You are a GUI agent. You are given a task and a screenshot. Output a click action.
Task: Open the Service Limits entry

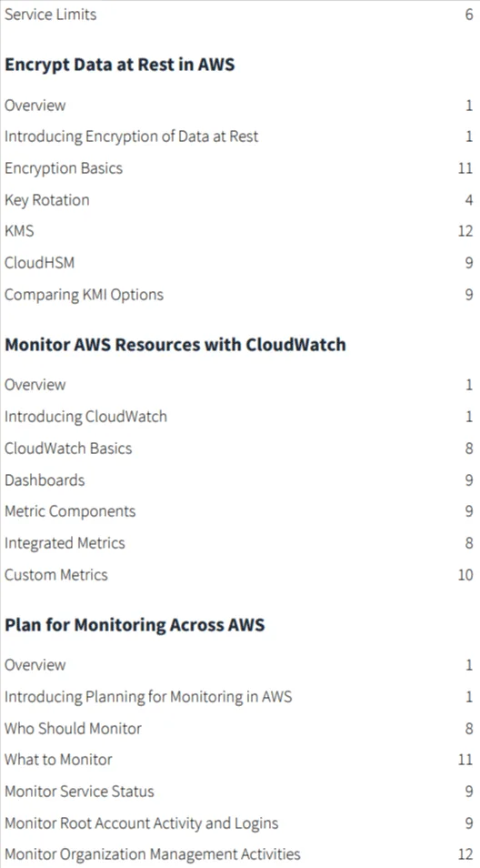click(x=50, y=15)
